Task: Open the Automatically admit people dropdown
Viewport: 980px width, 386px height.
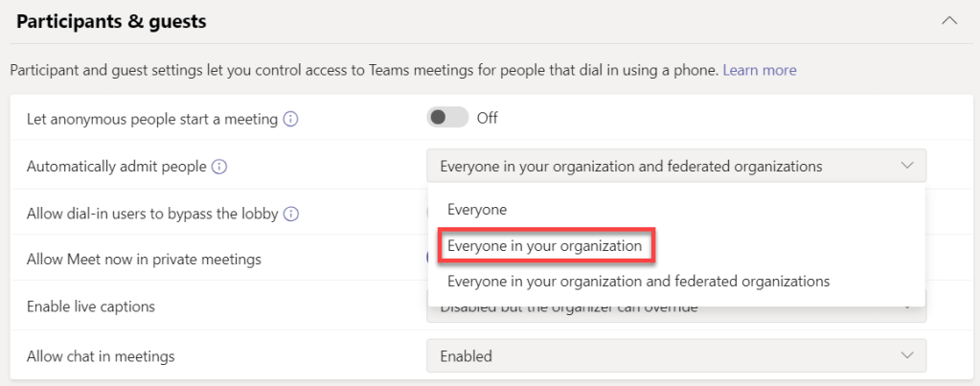Action: coord(675,166)
